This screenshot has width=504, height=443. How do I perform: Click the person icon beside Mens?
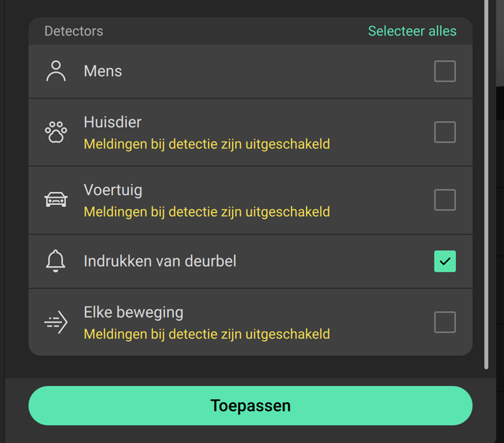coord(56,71)
